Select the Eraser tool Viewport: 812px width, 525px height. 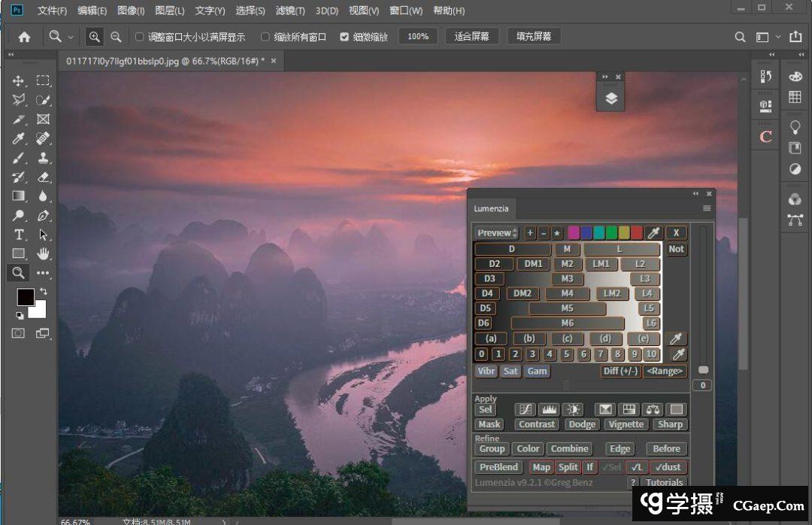click(x=43, y=177)
